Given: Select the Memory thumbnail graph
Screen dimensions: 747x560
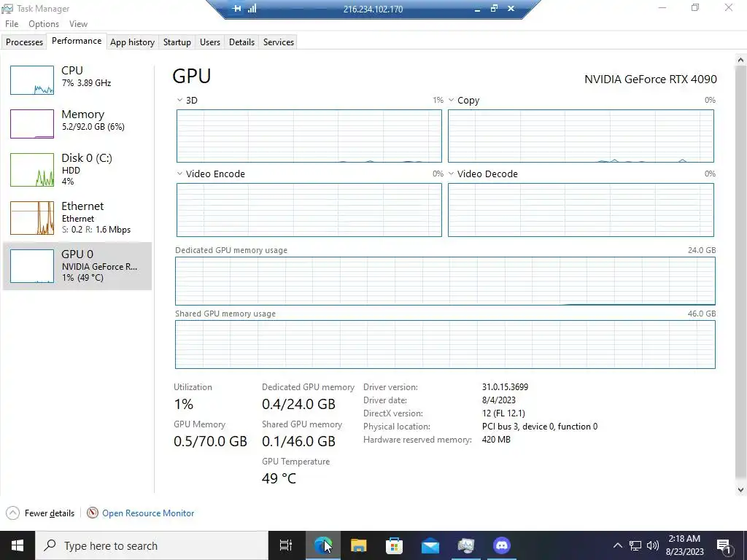Looking at the screenshot, I should pyautogui.click(x=32, y=124).
